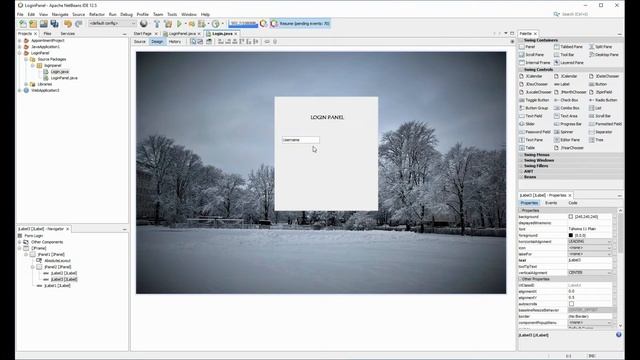640x360 pixels.
Task: Click the Username field in the login form
Action: (301, 140)
